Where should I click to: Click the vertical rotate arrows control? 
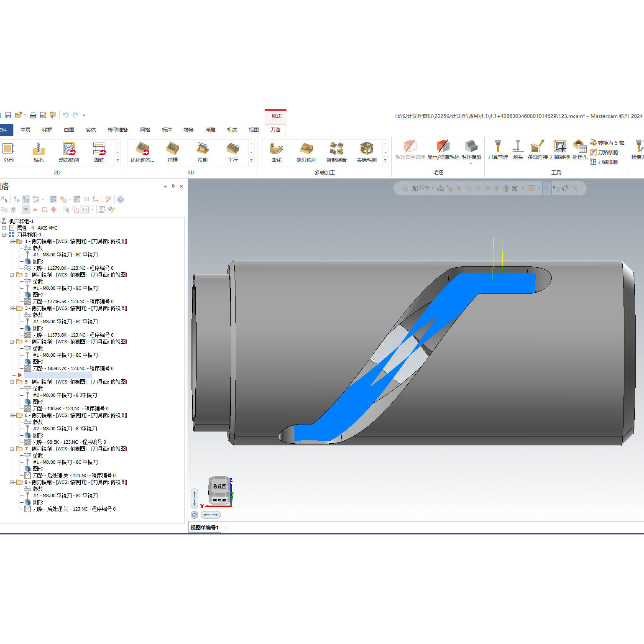tap(194, 499)
